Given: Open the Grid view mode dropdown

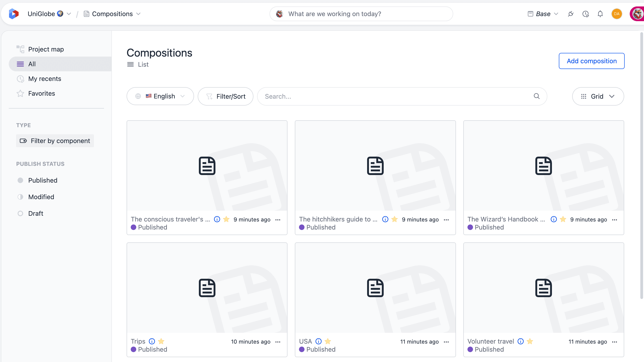Looking at the screenshot, I should (598, 96).
